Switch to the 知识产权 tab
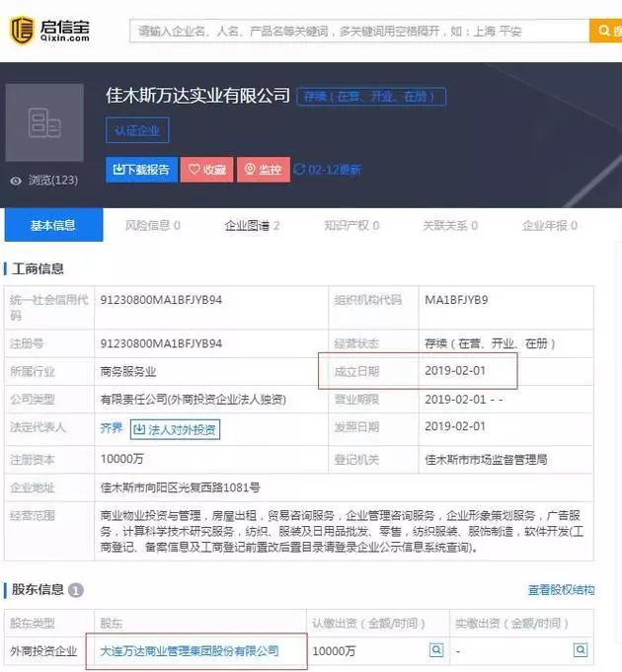This screenshot has height=672, width=622. coord(351,225)
